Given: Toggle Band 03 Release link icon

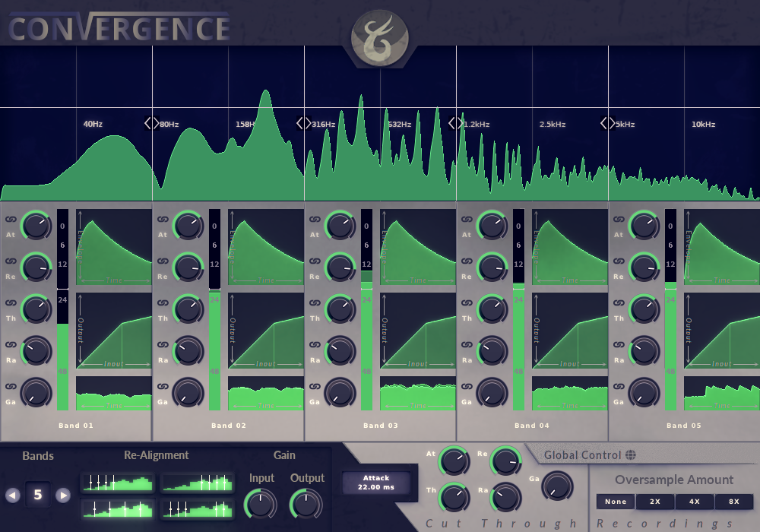Looking at the screenshot, I should pos(315,261).
